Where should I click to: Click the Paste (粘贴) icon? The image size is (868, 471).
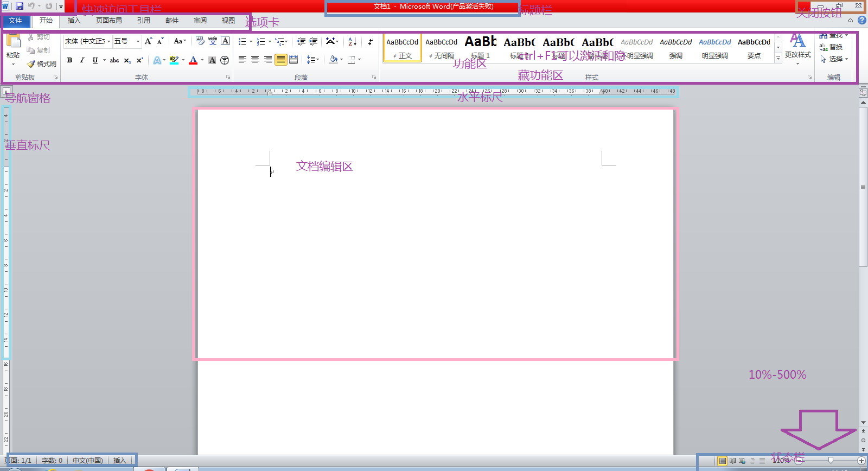pos(13,41)
